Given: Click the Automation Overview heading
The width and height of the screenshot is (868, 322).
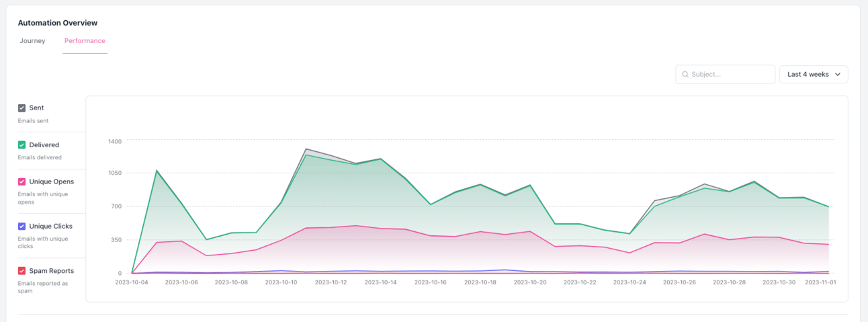Looking at the screenshot, I should coord(58,23).
